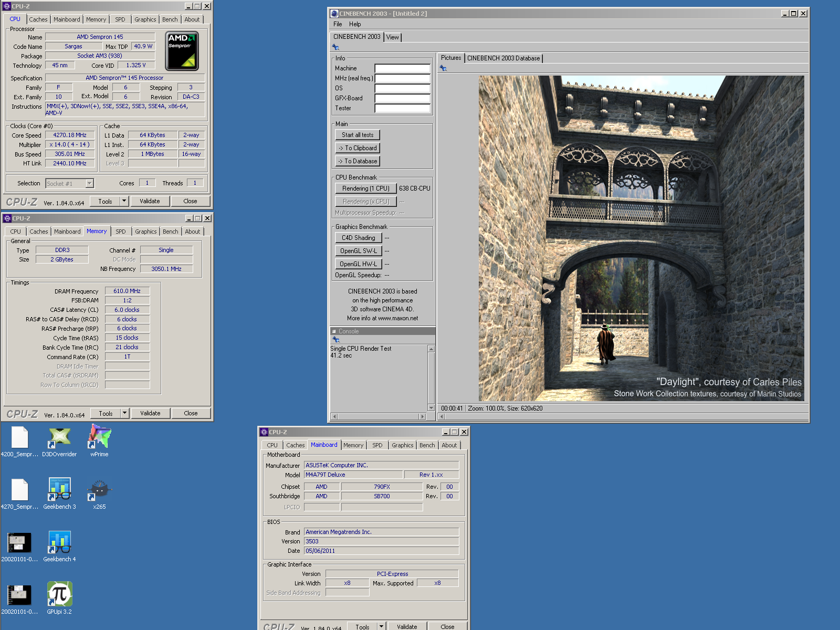
Task: Click the pin icon under Pictures tab
Action: [x=443, y=68]
